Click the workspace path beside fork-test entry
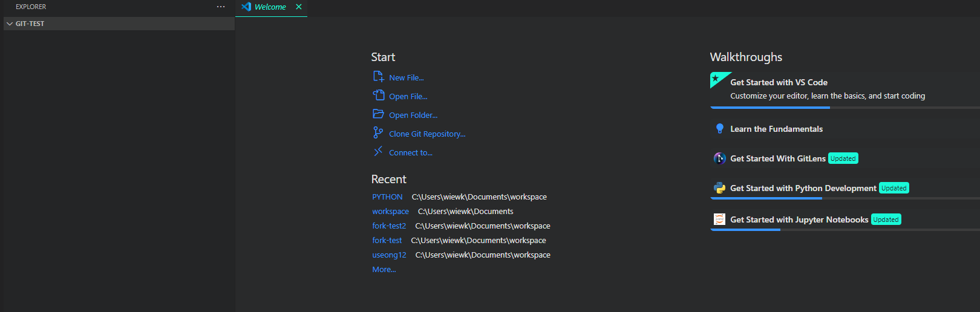 click(479, 240)
